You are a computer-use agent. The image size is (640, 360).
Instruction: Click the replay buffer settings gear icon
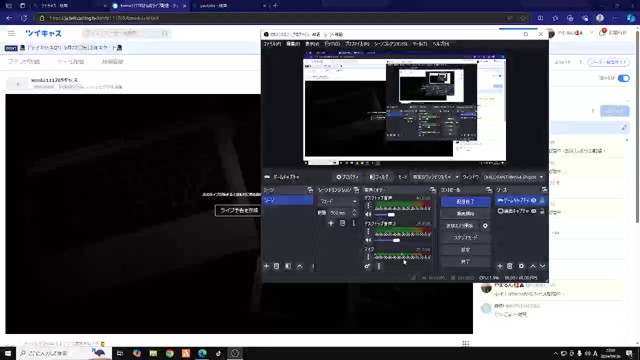pos(485,226)
